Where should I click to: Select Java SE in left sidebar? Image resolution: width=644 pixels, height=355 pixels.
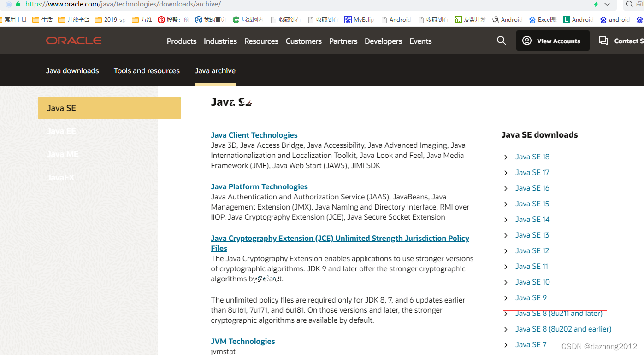click(x=109, y=108)
